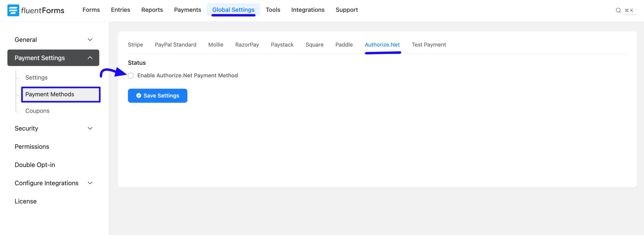The width and height of the screenshot is (644, 235).
Task: Open the License settings page
Action: coord(25,201)
